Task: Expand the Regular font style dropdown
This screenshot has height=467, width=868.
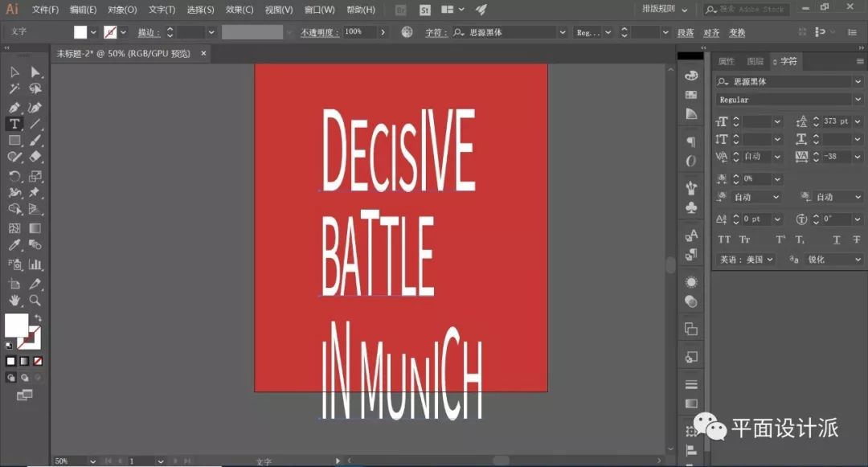Action: coord(857,100)
